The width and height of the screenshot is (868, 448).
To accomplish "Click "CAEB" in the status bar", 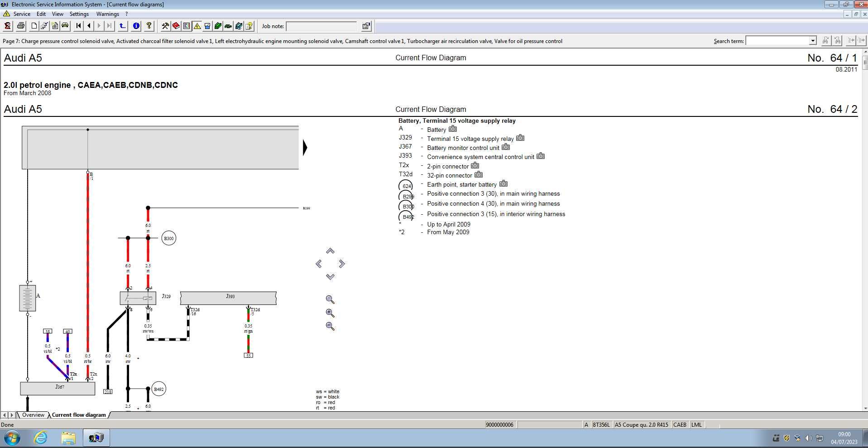I will tap(680, 425).
